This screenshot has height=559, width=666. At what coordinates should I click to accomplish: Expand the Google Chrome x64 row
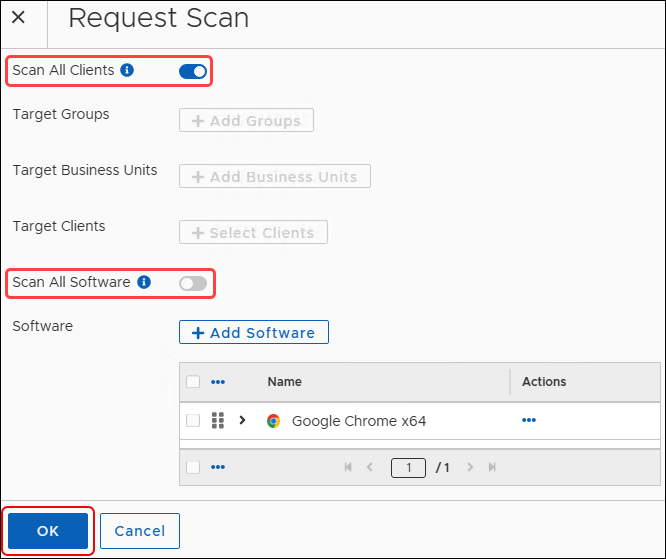243,420
